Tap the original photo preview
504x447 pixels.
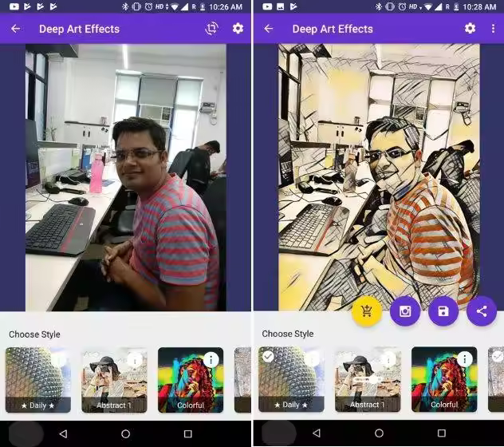126,177
